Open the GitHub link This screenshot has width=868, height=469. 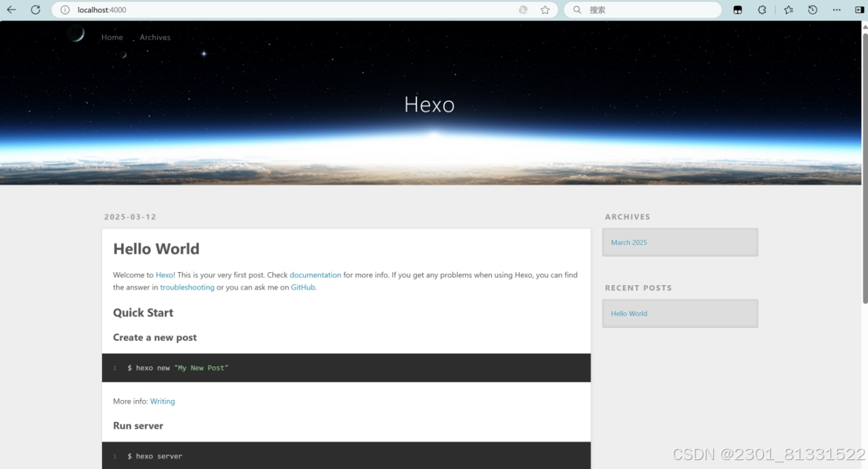[303, 287]
